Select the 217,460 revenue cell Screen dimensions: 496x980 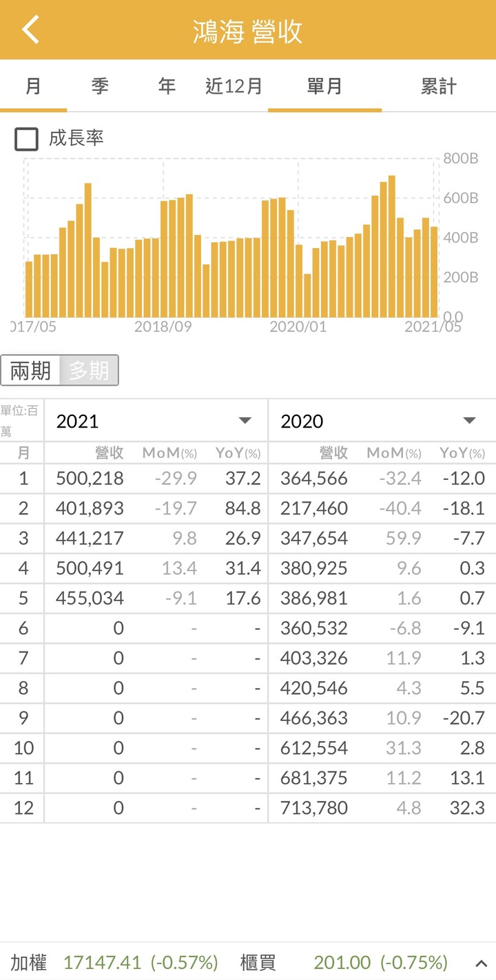pos(314,508)
